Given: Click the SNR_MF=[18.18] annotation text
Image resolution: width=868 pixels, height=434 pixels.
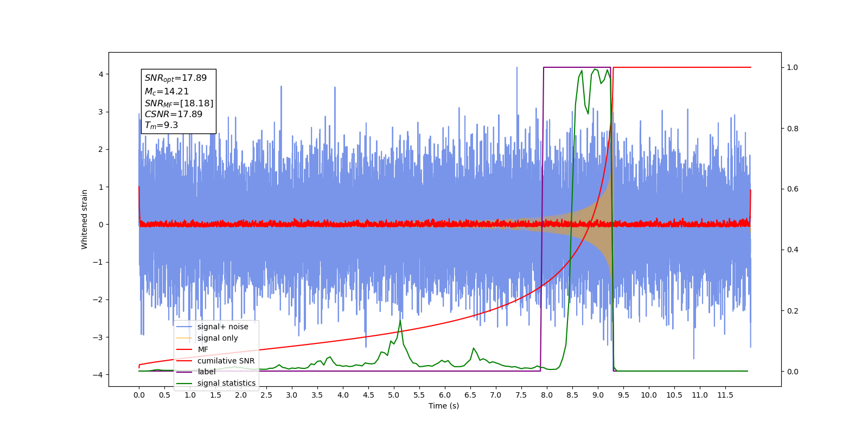Looking at the screenshot, I should 179,103.
